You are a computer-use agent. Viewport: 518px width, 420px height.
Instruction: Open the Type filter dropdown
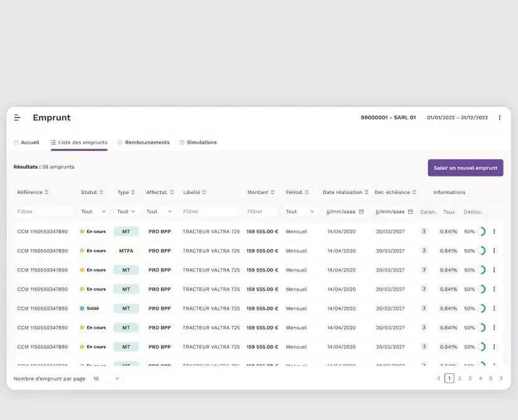(126, 212)
